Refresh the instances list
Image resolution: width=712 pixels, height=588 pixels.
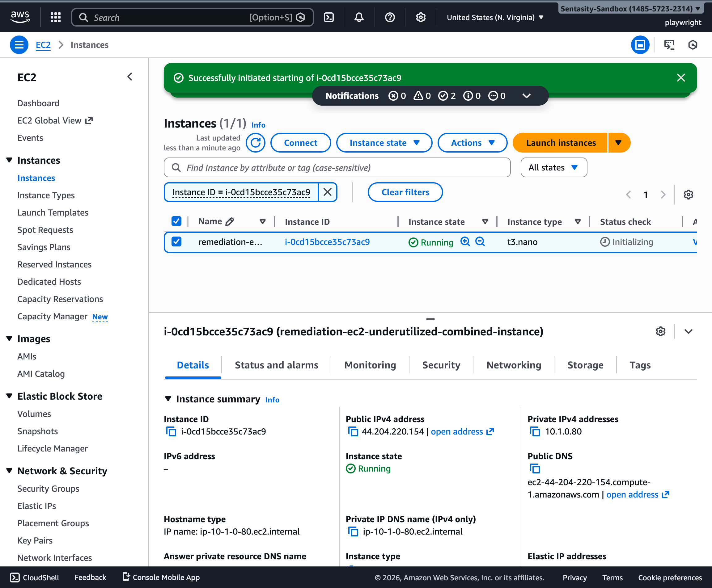click(x=256, y=143)
